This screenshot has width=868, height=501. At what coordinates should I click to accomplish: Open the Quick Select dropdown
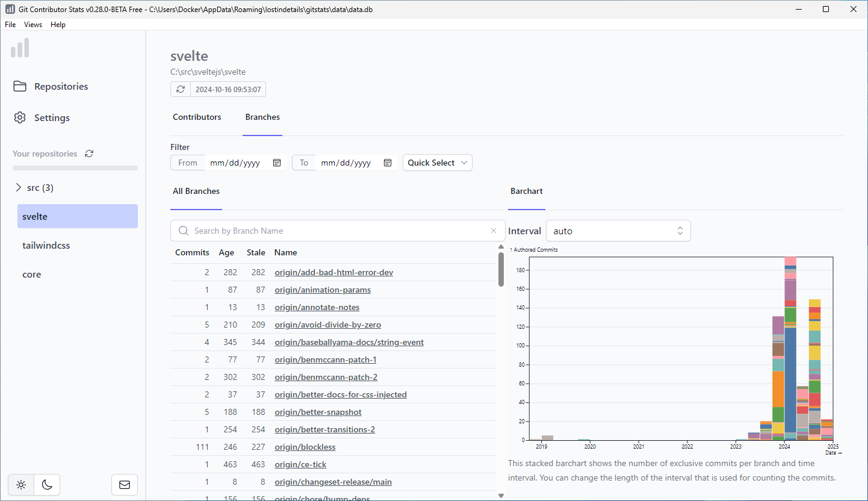[x=438, y=163]
